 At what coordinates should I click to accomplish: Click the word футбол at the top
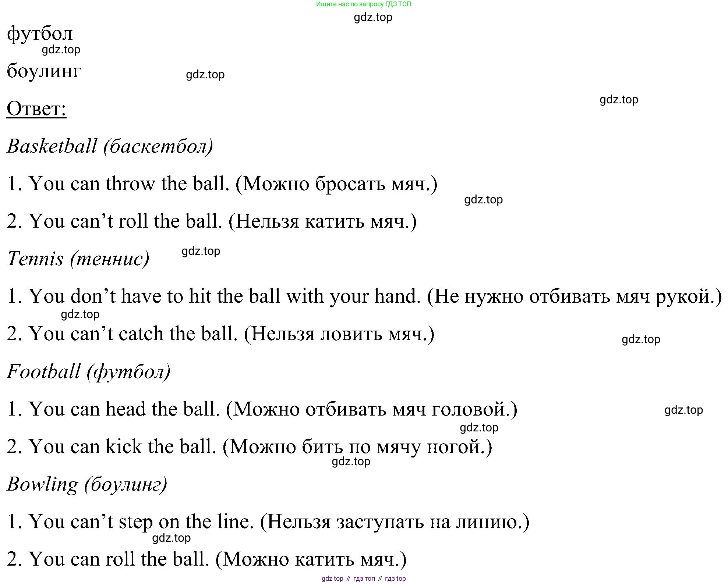[40, 34]
